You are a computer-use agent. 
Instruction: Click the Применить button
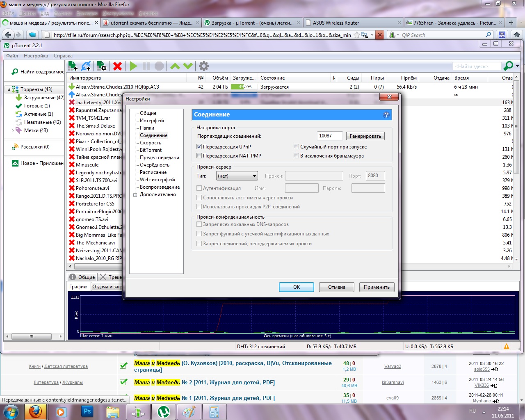[x=377, y=287]
